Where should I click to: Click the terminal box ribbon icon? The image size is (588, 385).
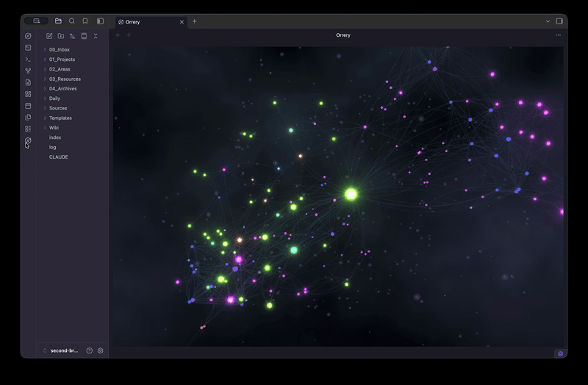pyautogui.click(x=28, y=48)
